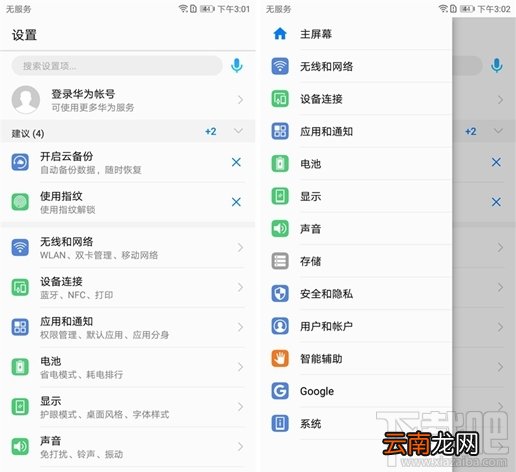The width and height of the screenshot is (516, 472).
Task: Tap the battery indicator in right status bar
Action: coord(467,9)
